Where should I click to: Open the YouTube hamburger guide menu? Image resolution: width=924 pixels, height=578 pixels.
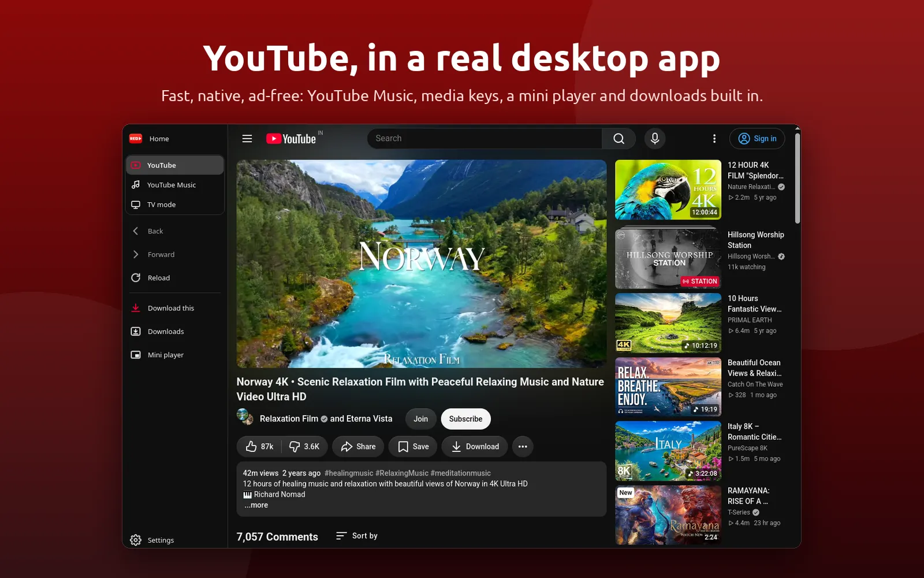[x=247, y=139]
